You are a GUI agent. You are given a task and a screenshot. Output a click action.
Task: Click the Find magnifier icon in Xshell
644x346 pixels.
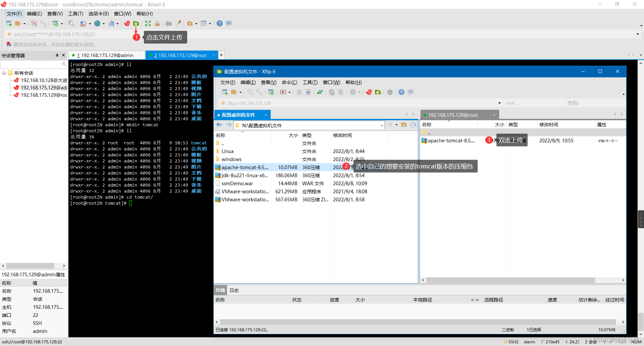pos(71,23)
